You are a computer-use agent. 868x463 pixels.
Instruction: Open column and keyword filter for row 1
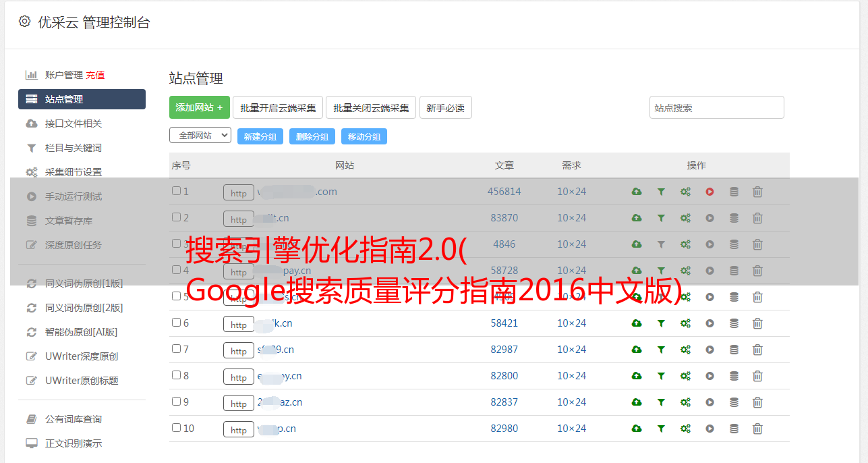pyautogui.click(x=661, y=192)
